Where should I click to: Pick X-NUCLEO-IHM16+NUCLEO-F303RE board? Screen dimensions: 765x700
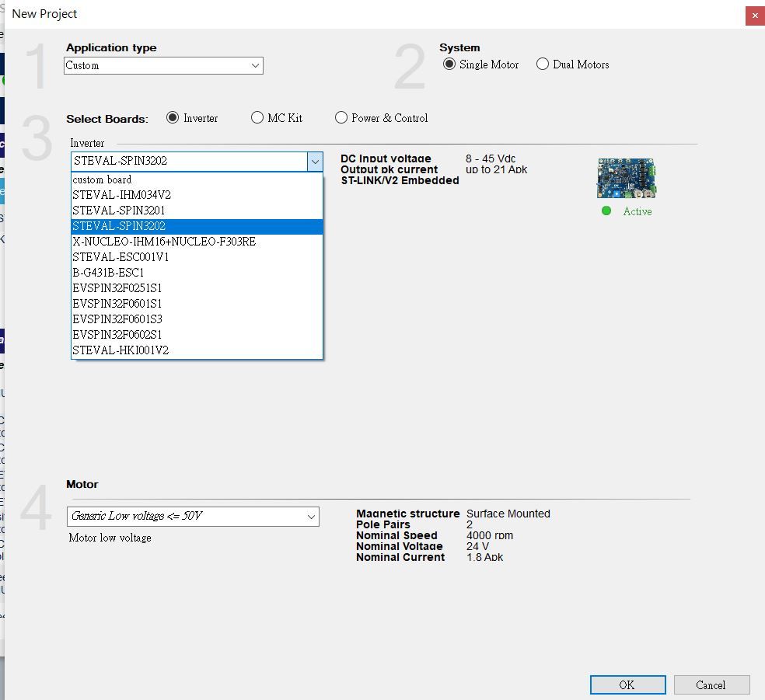tap(197, 242)
